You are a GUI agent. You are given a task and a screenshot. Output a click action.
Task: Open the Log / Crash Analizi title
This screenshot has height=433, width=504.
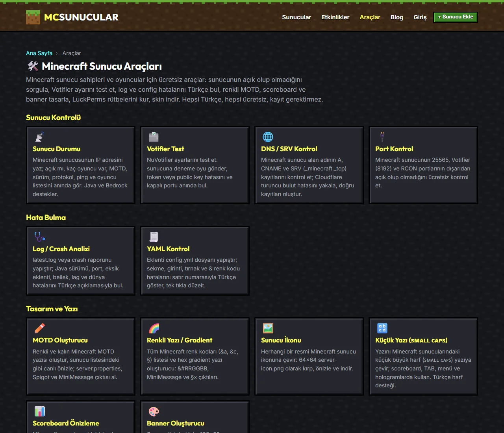pyautogui.click(x=61, y=249)
